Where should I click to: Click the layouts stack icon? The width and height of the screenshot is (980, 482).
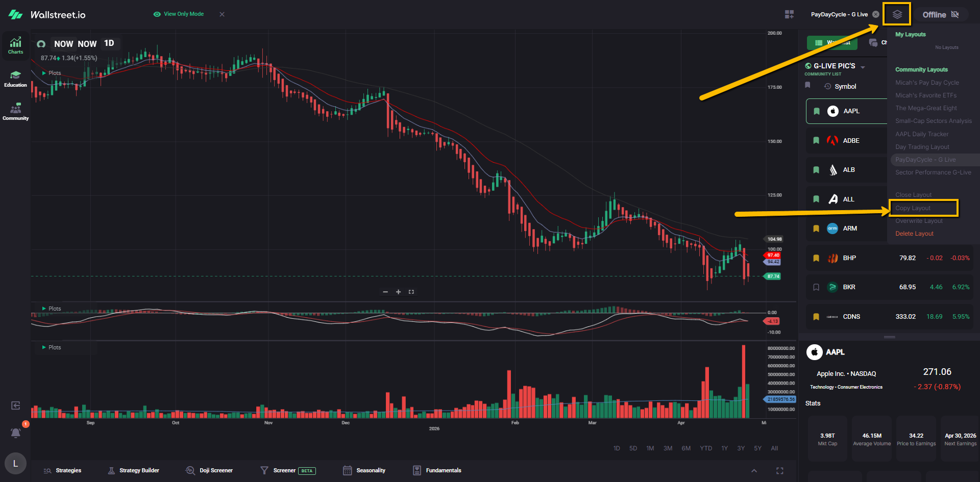click(897, 14)
